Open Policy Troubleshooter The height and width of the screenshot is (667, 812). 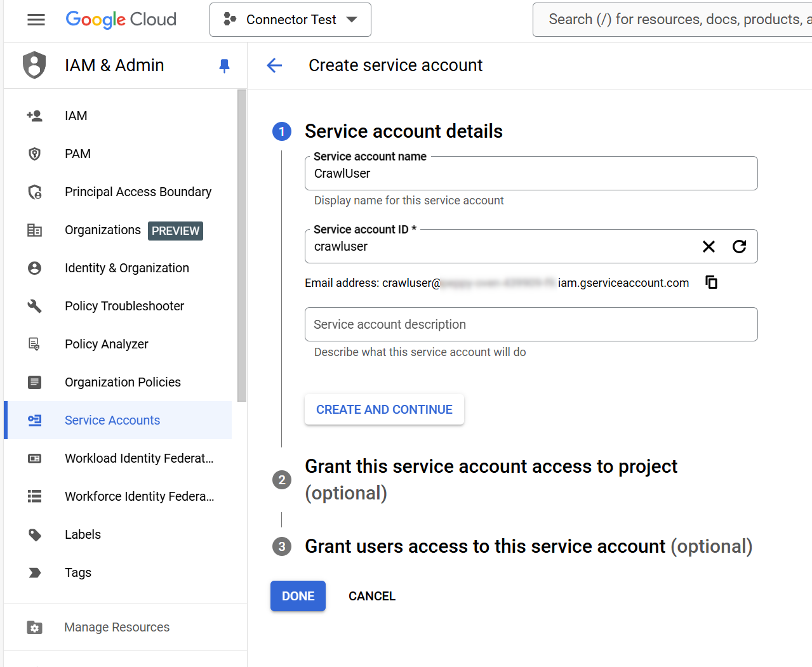pyautogui.click(x=117, y=306)
